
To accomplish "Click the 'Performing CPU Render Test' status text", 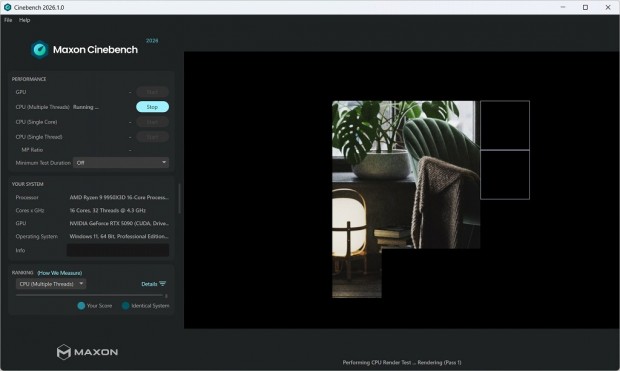I will point(402,362).
